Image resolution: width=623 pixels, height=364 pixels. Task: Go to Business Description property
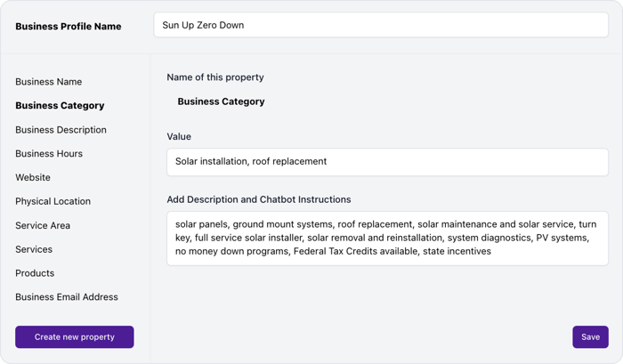click(x=61, y=130)
